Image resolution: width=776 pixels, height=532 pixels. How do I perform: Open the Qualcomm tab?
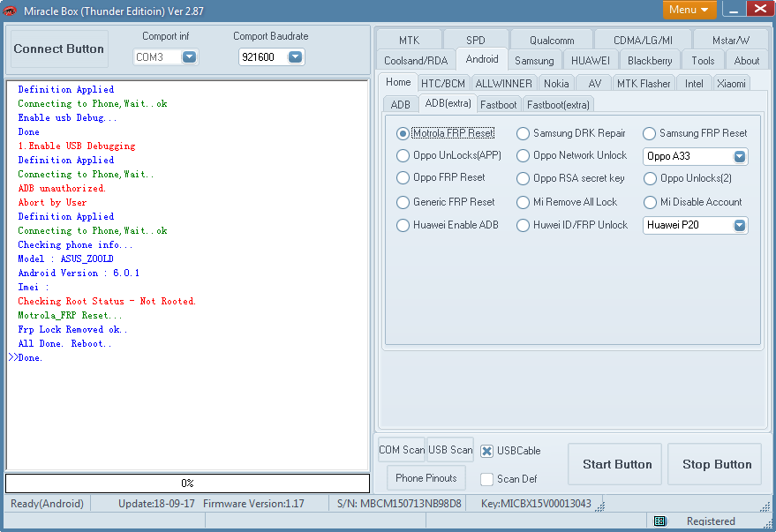pyautogui.click(x=552, y=40)
